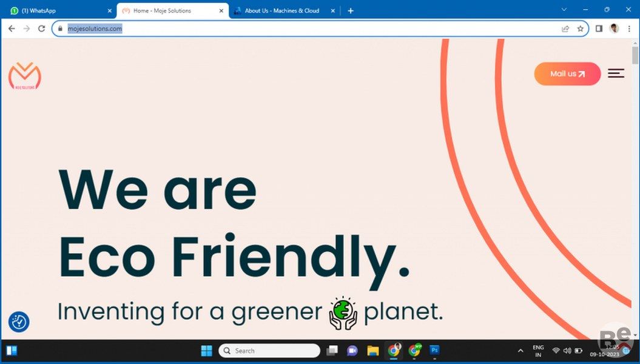Click the Chrome profile avatar
This screenshot has width=640, height=364.
pos(614,29)
